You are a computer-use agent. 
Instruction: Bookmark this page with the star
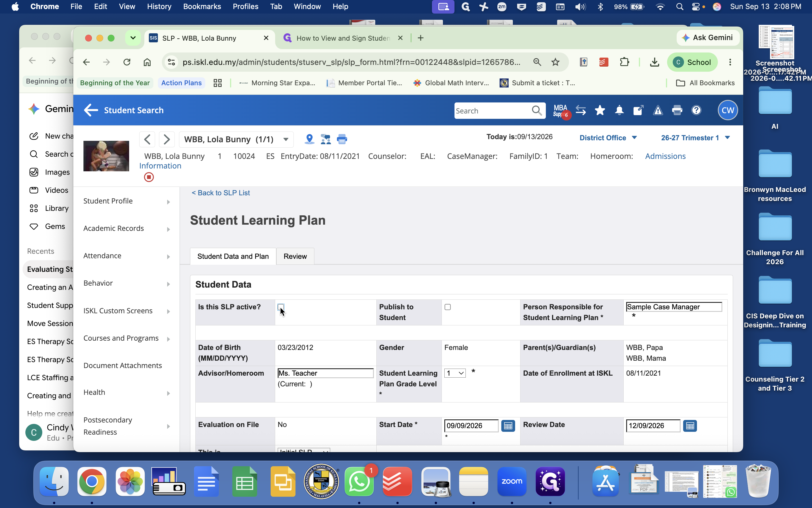[555, 62]
